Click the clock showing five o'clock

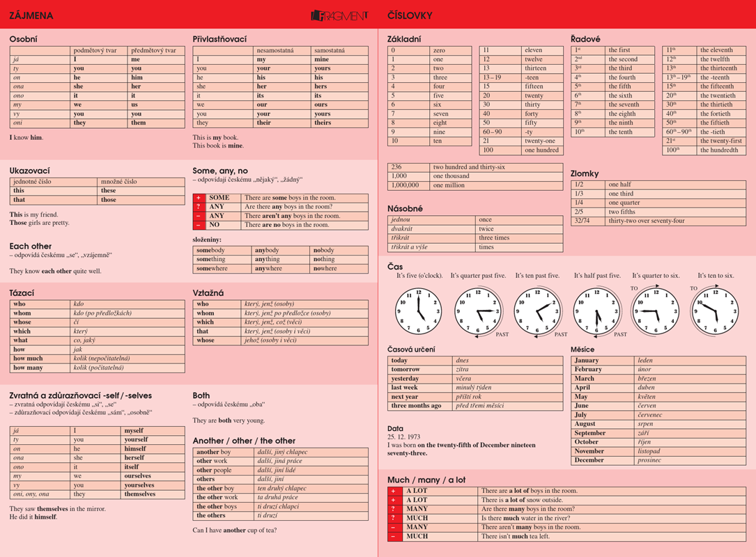[419, 310]
